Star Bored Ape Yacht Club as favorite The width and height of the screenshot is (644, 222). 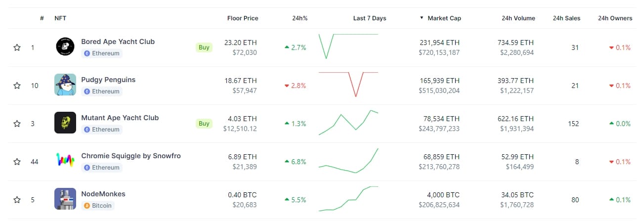click(17, 47)
